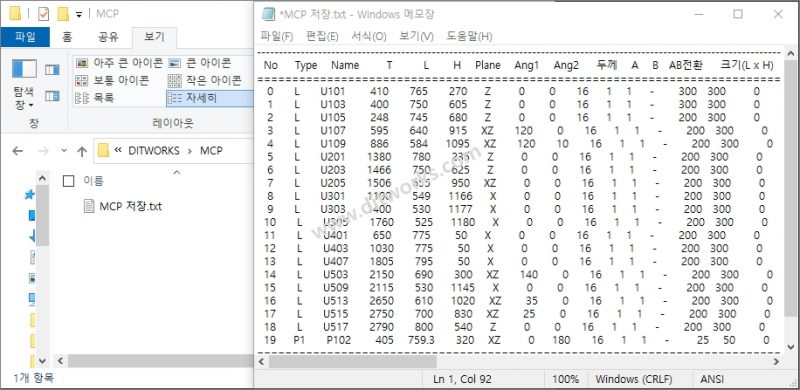Click the Notepad vertical scrollbar thumb

click(791, 189)
